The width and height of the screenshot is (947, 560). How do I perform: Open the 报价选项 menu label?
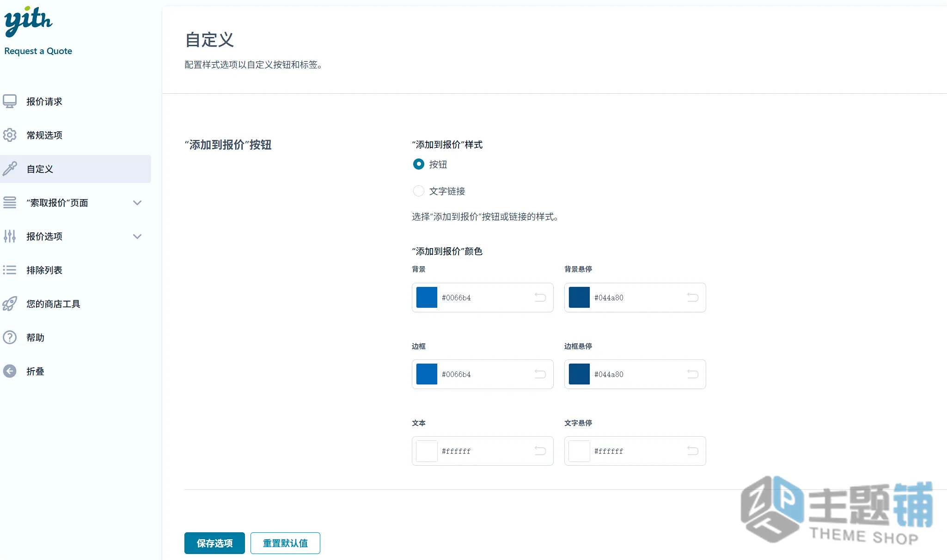point(44,236)
